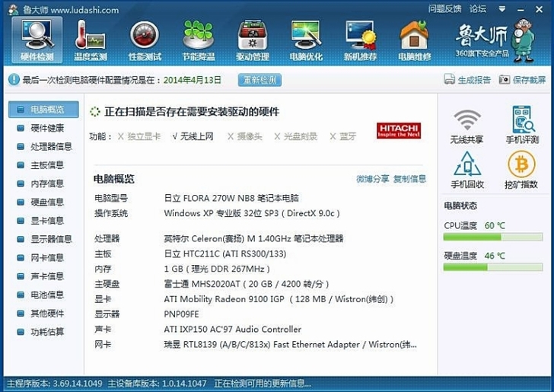Click the 重新检测 re-detect button
Image resolution: width=554 pixels, height=392 pixels.
coord(259,80)
